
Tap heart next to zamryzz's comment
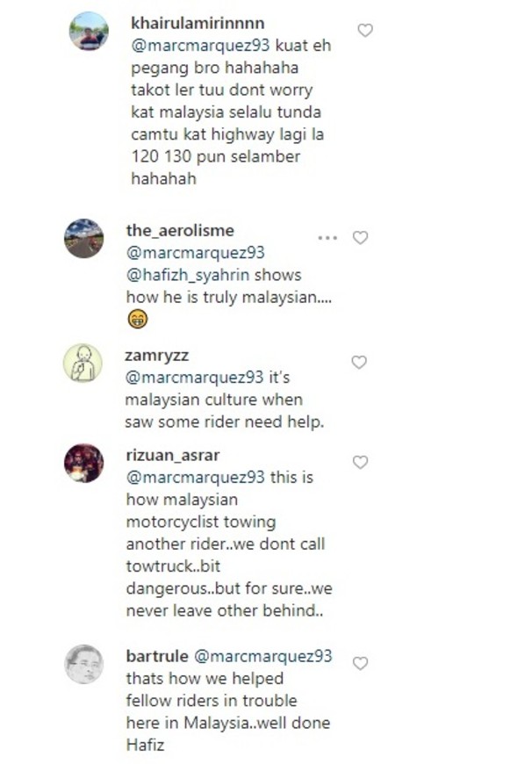pos(359,362)
